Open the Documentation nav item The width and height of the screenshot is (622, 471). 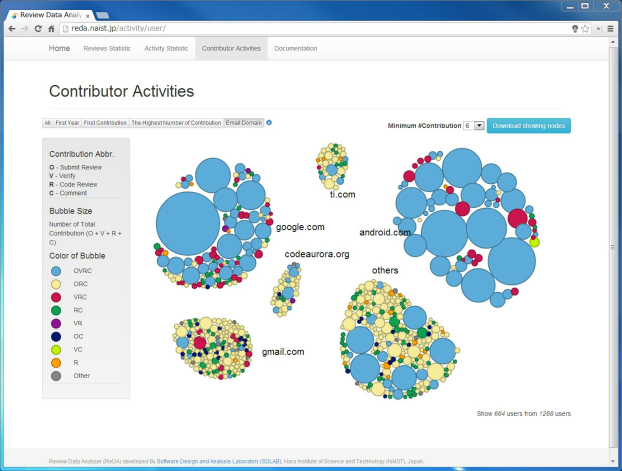295,48
